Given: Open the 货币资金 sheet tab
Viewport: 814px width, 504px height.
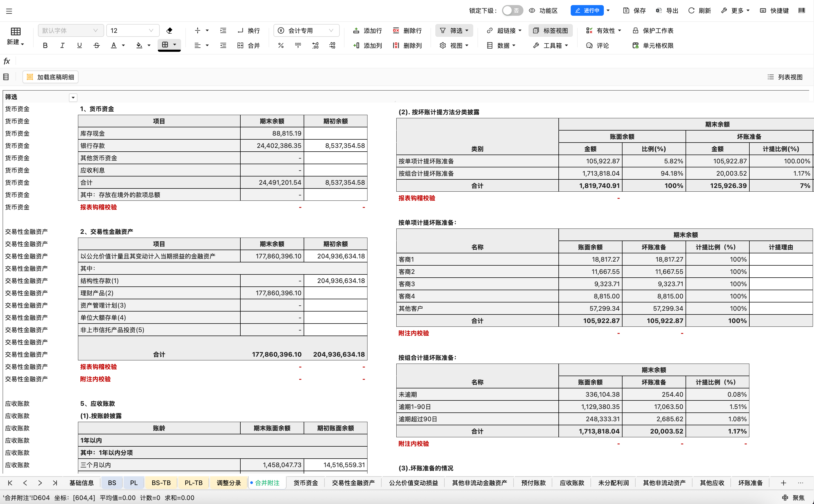Looking at the screenshot, I should point(306,483).
